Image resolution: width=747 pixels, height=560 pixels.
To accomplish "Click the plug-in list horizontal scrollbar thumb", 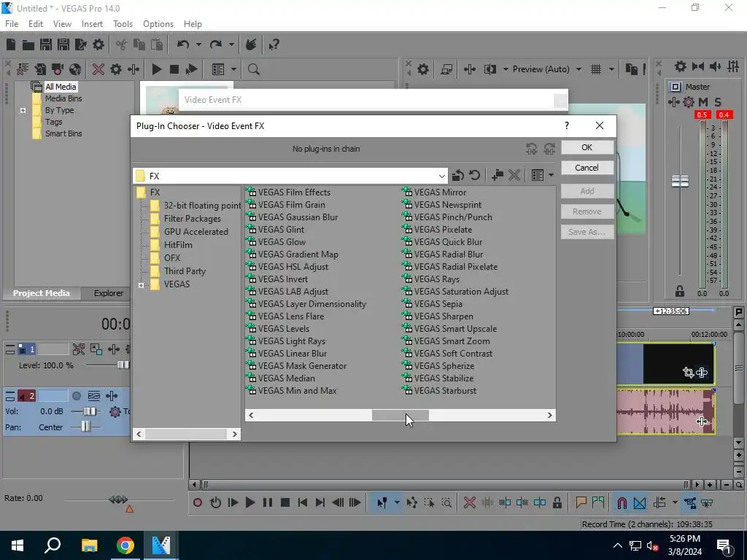I will (400, 415).
